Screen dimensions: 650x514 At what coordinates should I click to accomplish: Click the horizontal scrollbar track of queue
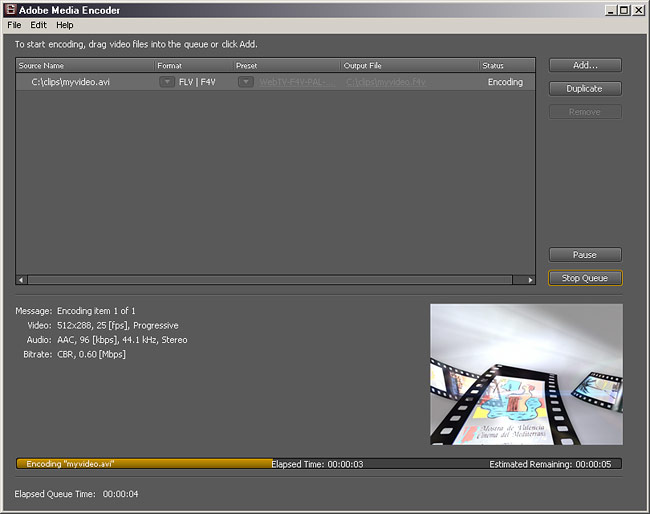(x=276, y=280)
